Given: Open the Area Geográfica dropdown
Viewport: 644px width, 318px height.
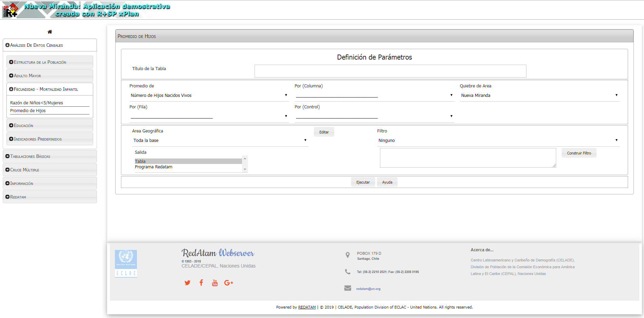Looking at the screenshot, I should (x=220, y=141).
